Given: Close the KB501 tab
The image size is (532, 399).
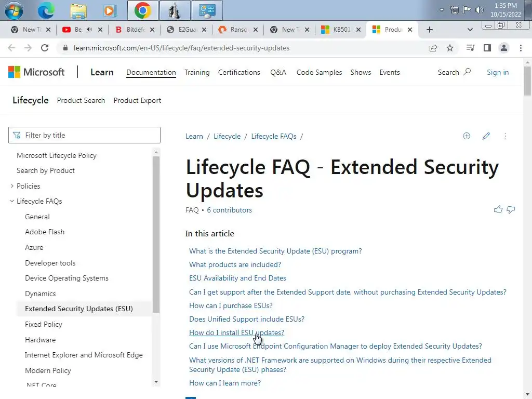Looking at the screenshot, I should pos(358,30).
